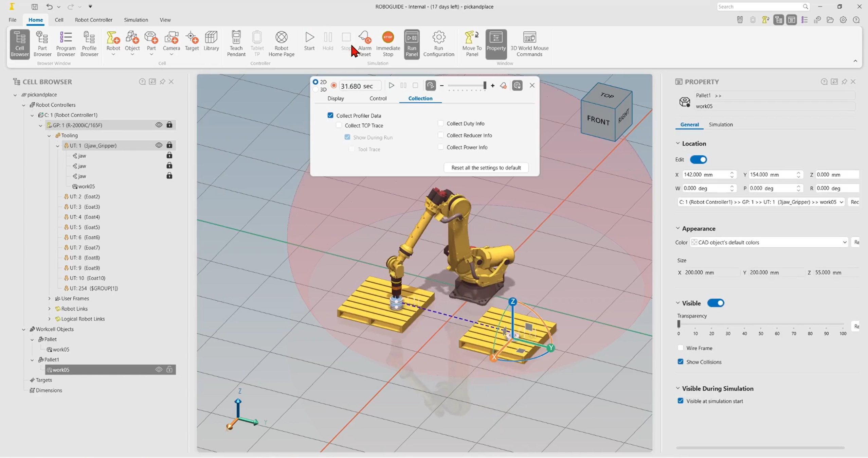The height and width of the screenshot is (458, 868).
Task: Uncheck Collect Profiler Data
Action: (x=330, y=116)
